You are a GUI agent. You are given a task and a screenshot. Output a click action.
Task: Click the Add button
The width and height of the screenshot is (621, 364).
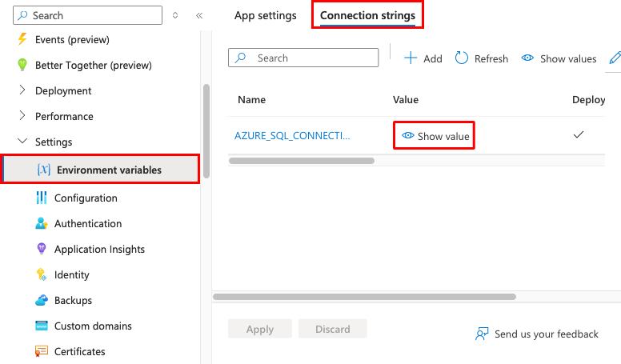(423, 58)
